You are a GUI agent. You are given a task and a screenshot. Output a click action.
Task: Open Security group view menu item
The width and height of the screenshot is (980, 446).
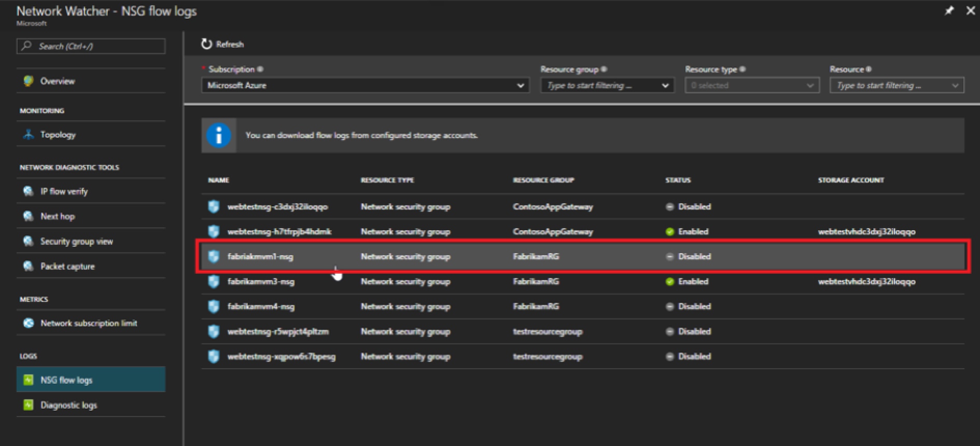[x=76, y=241]
